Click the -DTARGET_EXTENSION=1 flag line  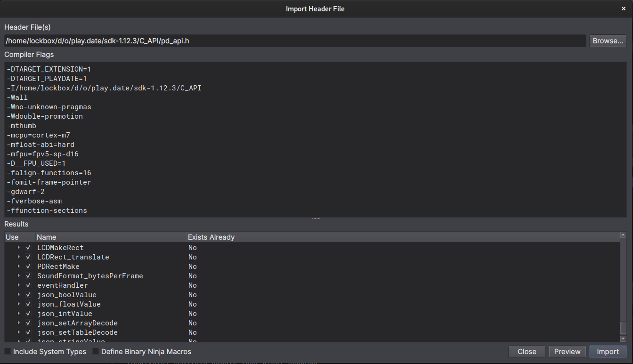tap(49, 69)
